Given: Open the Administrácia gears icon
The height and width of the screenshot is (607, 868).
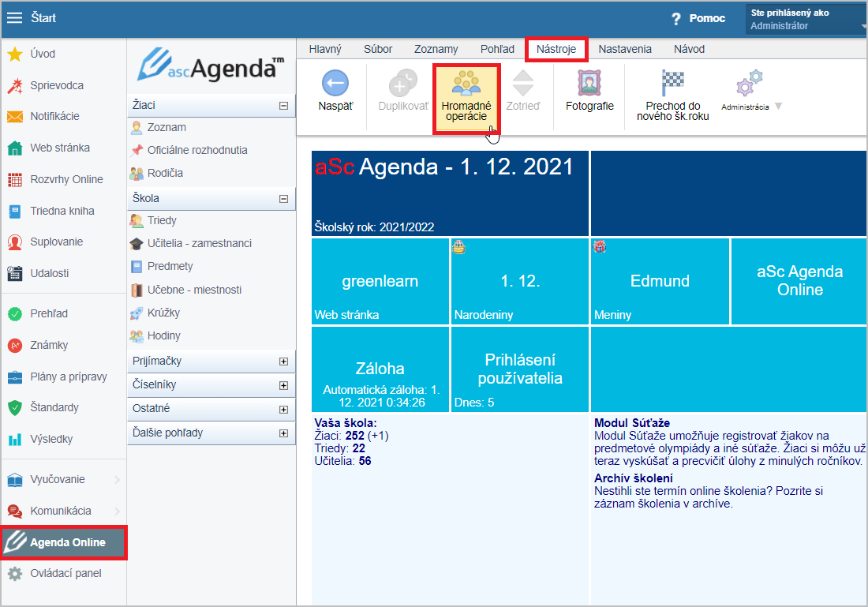Looking at the screenshot, I should (750, 83).
